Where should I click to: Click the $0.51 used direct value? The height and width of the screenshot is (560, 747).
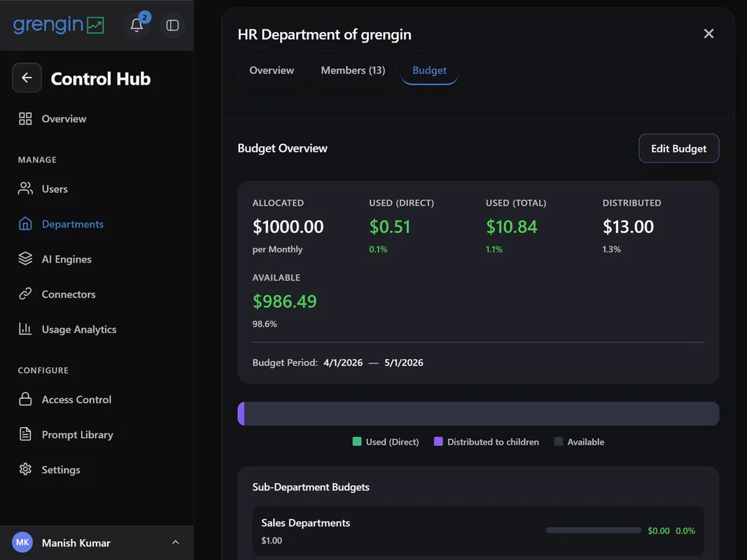(390, 227)
